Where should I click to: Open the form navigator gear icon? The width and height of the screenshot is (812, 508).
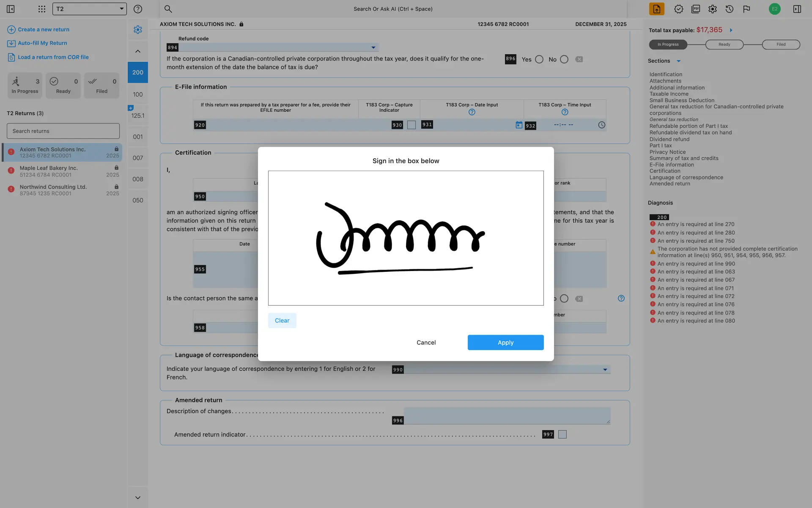(x=137, y=30)
